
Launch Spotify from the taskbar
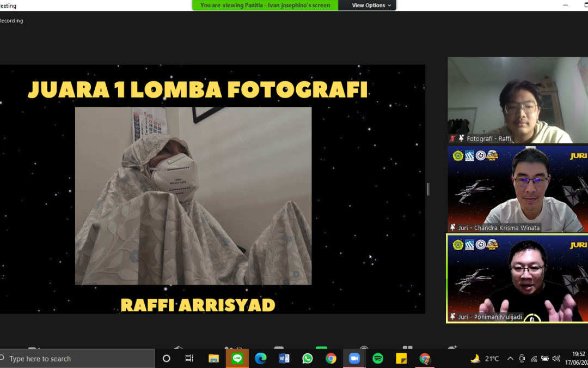pyautogui.click(x=378, y=358)
